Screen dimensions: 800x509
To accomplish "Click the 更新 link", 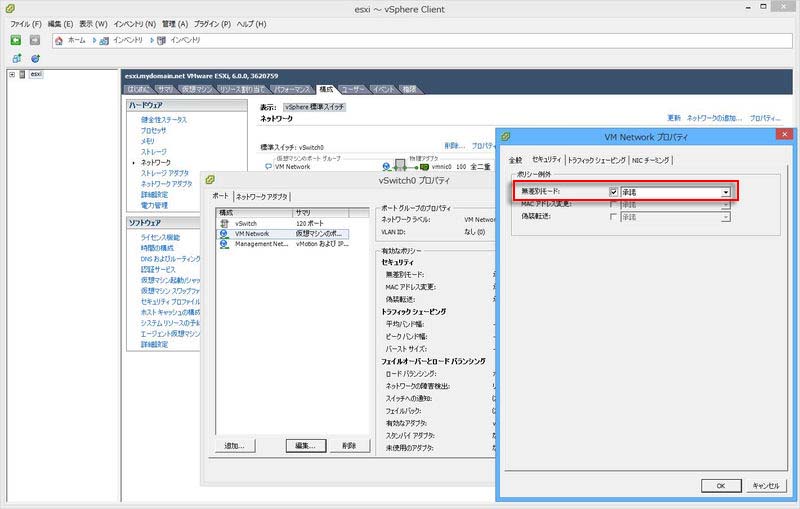I will pos(674,118).
